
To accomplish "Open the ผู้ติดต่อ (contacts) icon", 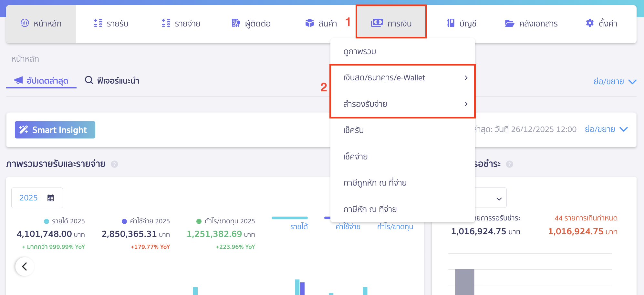I will [235, 23].
